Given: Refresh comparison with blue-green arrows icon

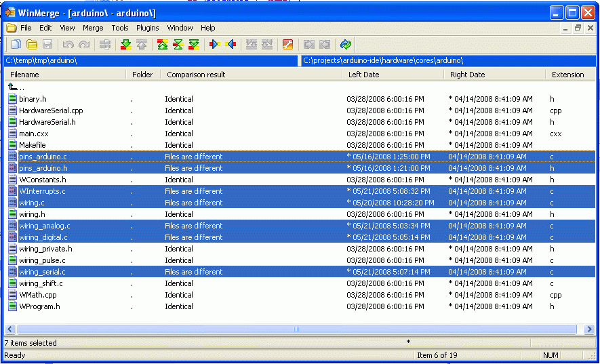Looking at the screenshot, I should [x=346, y=45].
